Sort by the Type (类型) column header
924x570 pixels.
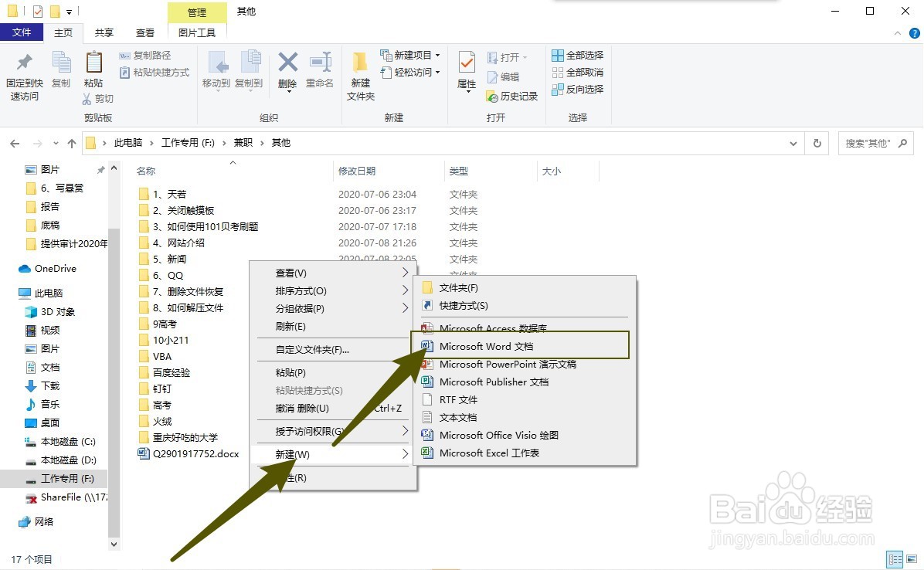[x=458, y=171]
